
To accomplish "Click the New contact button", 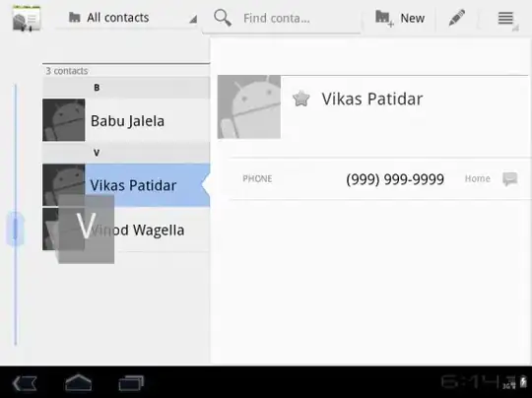I will 400,19.
